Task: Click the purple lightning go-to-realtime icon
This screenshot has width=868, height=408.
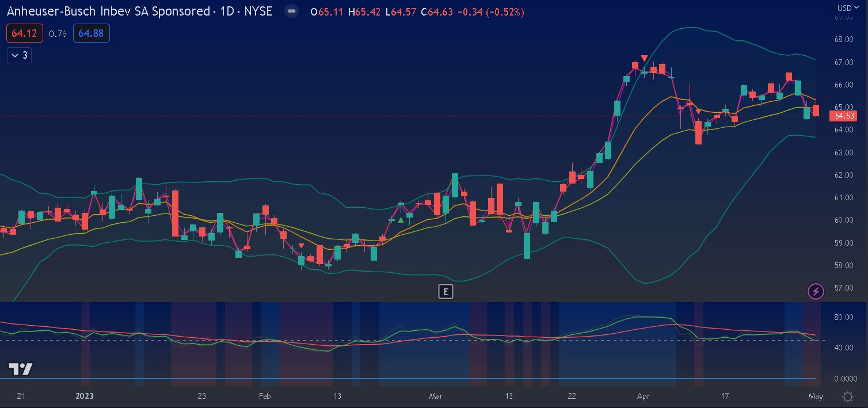Action: [816, 292]
